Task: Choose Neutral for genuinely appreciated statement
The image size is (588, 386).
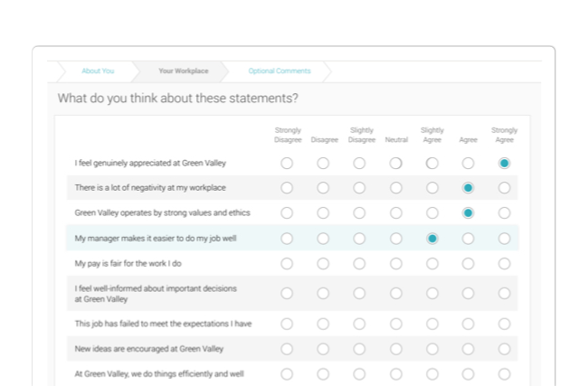Action: 395,163
